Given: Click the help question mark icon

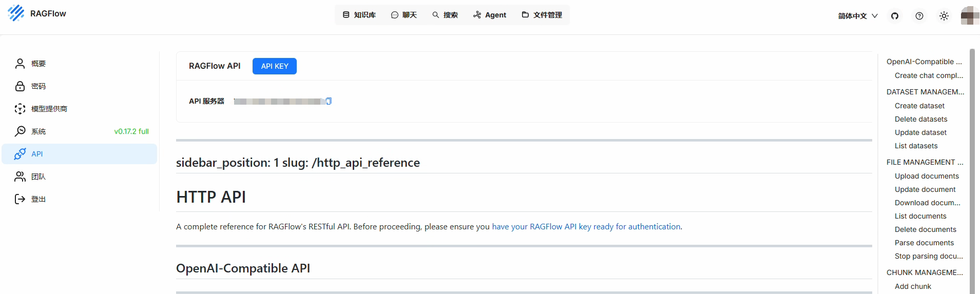Looking at the screenshot, I should point(919,16).
